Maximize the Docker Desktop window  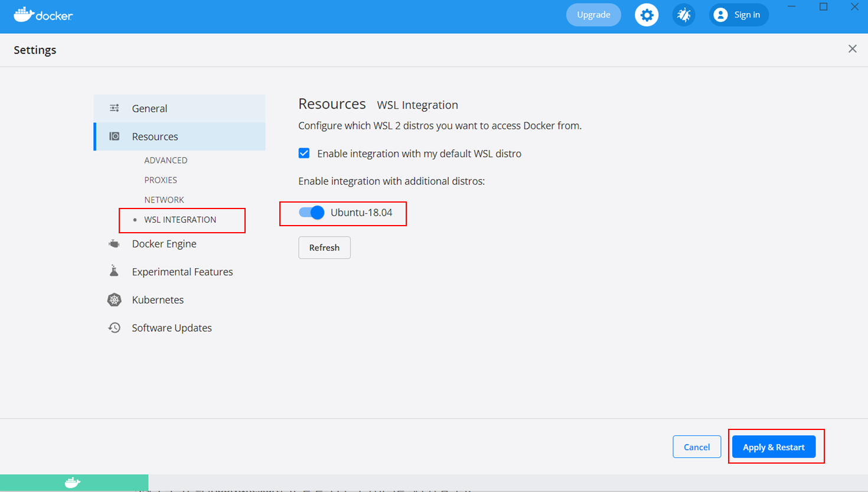coord(823,6)
